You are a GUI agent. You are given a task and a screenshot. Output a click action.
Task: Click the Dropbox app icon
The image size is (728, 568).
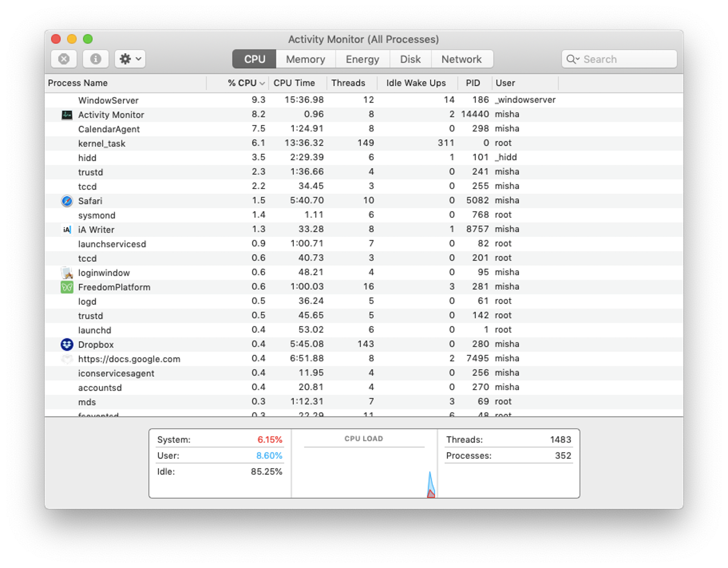(67, 344)
